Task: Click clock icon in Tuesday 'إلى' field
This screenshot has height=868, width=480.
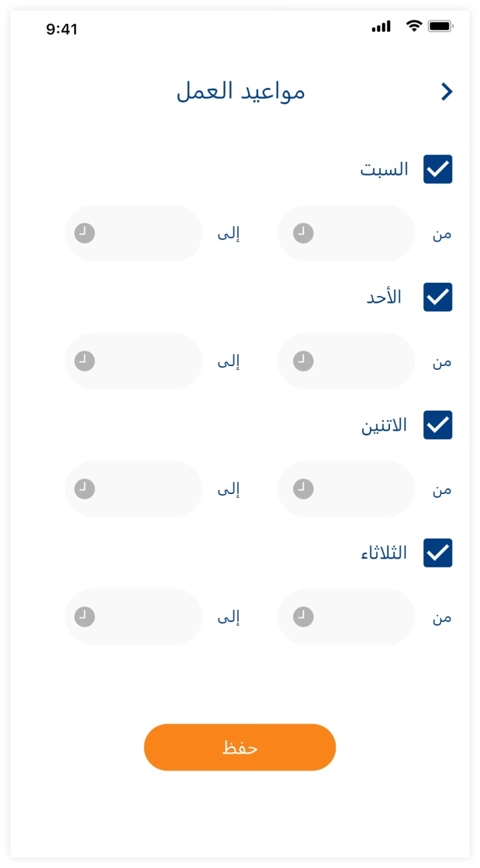Action: click(85, 617)
